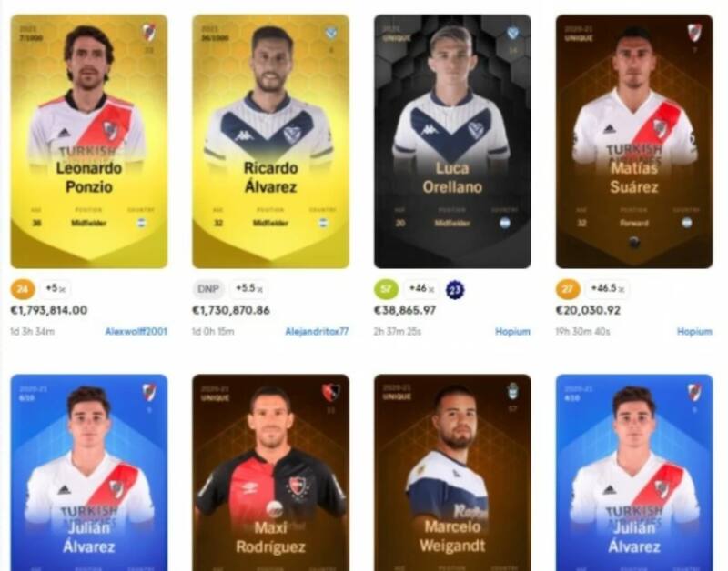This screenshot has width=728, height=571.
Task: Open the Marcelo Weigandt card
Action: point(452,472)
